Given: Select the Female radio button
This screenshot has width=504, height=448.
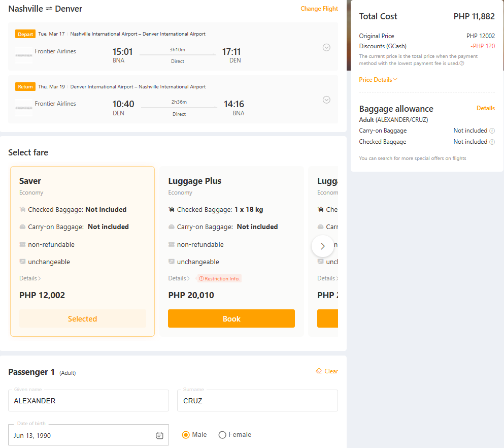Looking at the screenshot, I should point(222,435).
